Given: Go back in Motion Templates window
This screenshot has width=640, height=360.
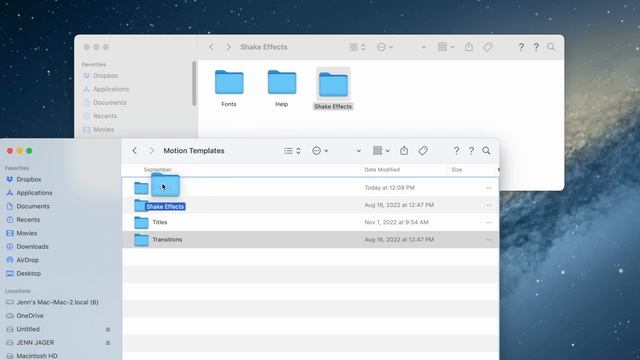Looking at the screenshot, I should [x=135, y=151].
